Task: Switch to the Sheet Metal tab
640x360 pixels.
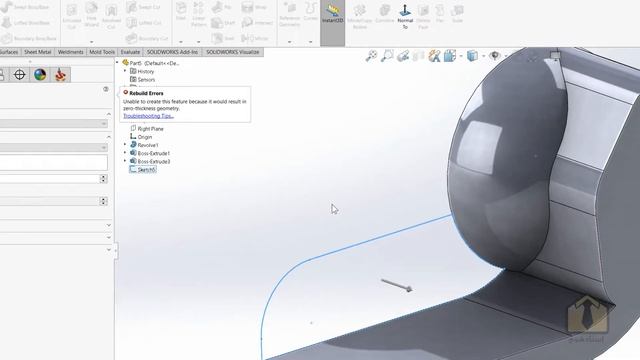Action: (38, 52)
